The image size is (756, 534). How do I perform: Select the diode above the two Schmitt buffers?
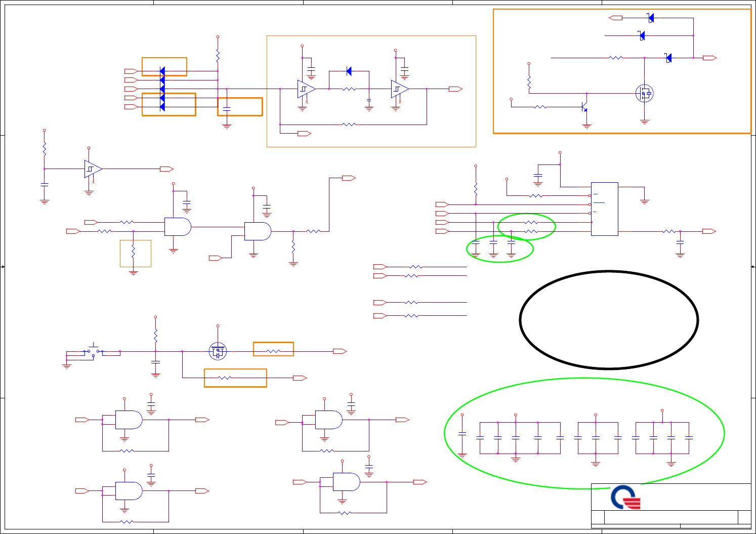click(x=349, y=71)
